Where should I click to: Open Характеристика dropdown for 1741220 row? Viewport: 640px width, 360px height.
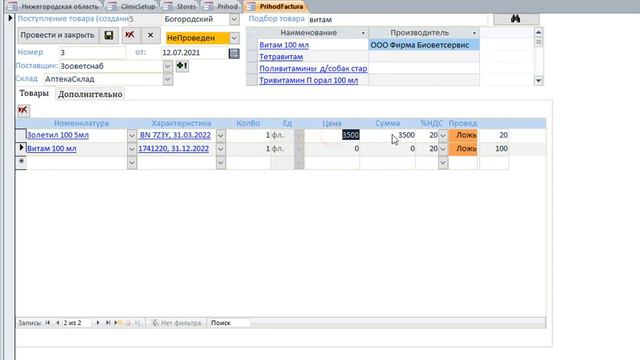click(x=220, y=149)
